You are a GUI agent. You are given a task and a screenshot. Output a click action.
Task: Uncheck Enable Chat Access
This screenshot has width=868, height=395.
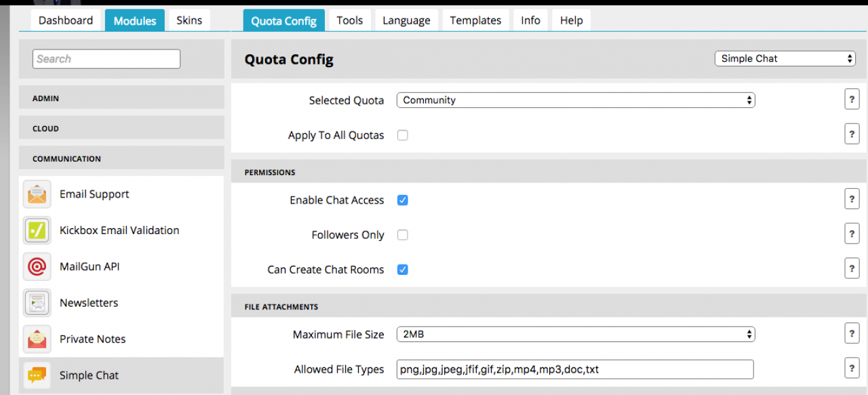point(403,200)
